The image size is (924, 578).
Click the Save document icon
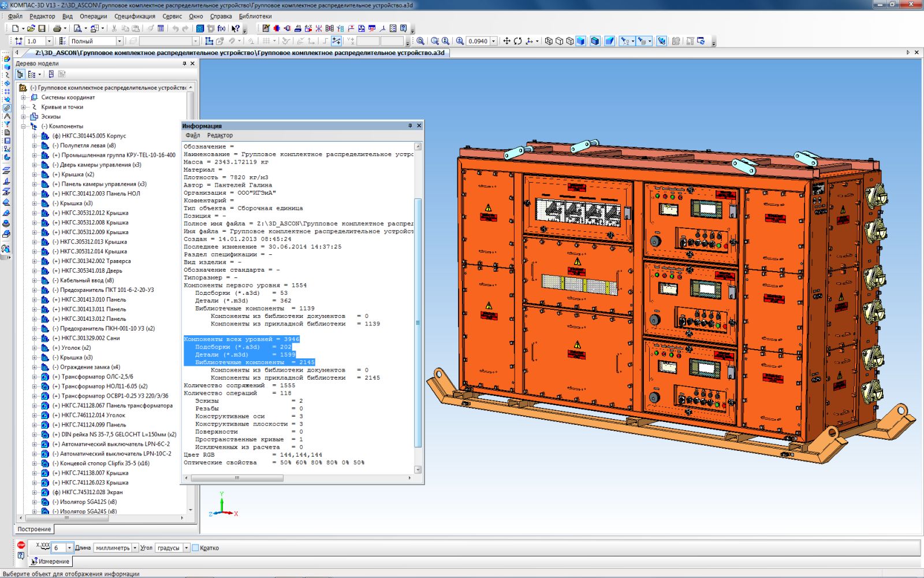pos(42,28)
